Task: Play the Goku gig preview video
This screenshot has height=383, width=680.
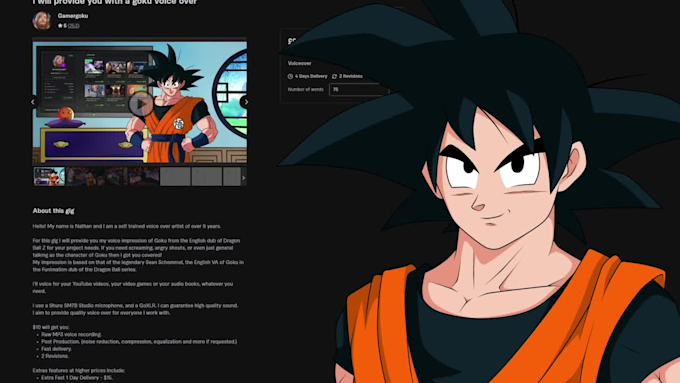Action: click(141, 104)
